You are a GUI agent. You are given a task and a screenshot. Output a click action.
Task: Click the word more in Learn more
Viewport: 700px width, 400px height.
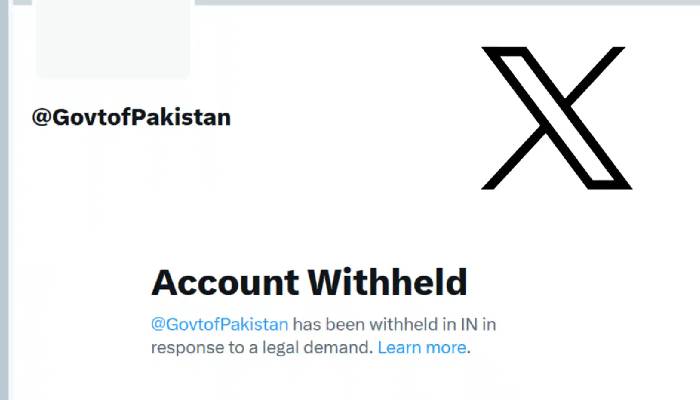(x=446, y=347)
